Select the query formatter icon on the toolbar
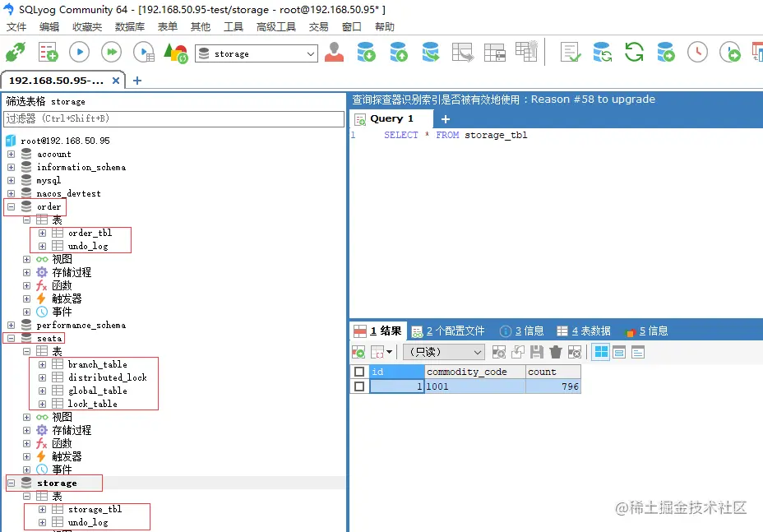Screen dimensions: 763x532 (569, 52)
